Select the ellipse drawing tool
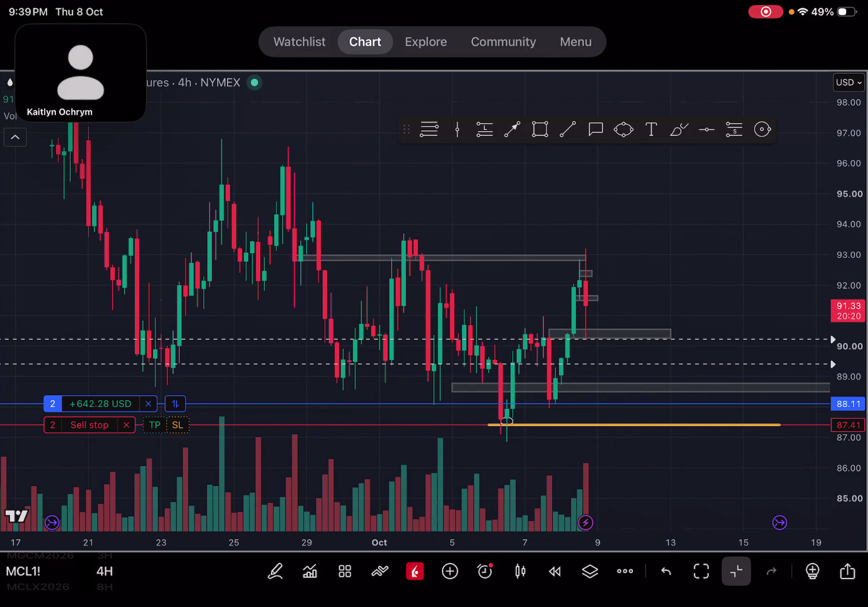The image size is (868, 607). tap(623, 129)
